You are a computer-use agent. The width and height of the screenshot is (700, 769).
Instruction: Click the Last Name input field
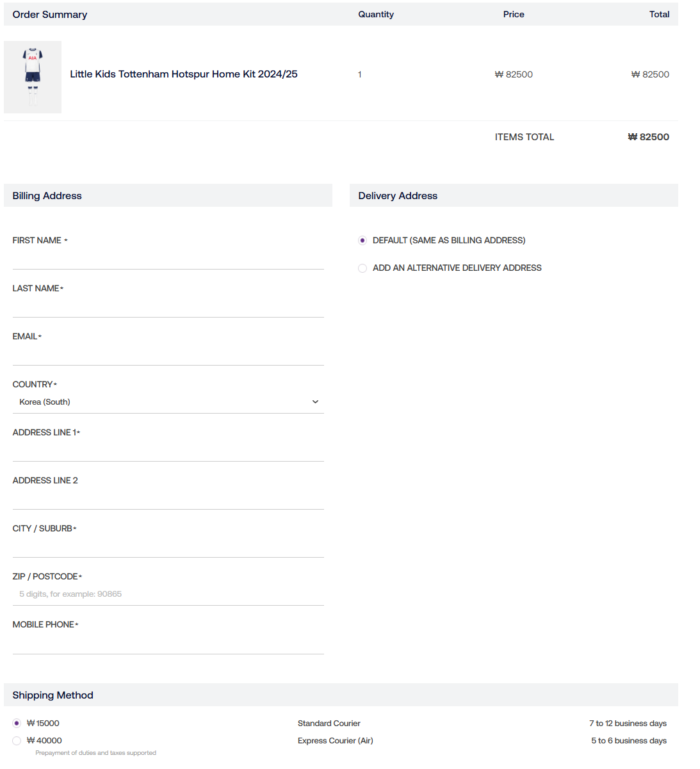pos(168,307)
